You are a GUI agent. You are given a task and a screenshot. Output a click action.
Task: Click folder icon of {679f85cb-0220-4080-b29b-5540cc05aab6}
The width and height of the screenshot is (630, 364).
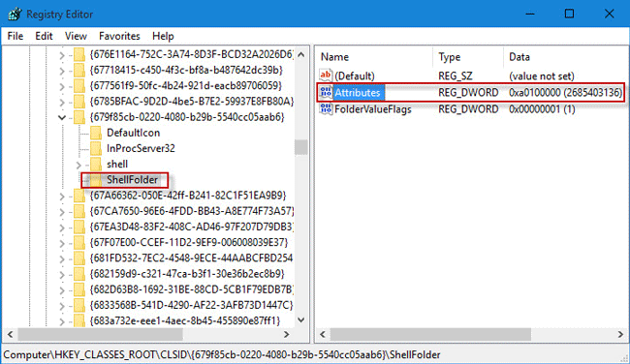point(79,117)
